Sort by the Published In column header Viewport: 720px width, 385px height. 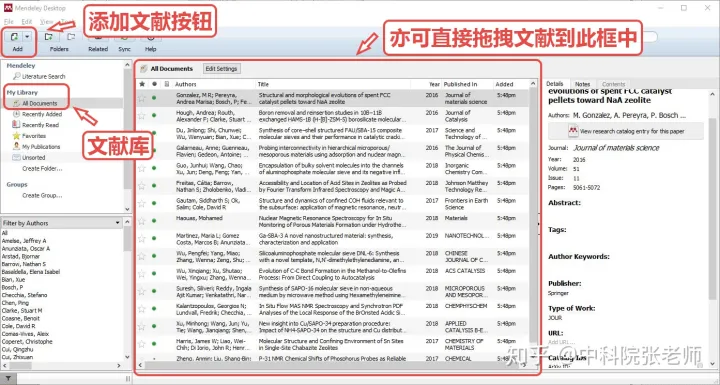460,84
